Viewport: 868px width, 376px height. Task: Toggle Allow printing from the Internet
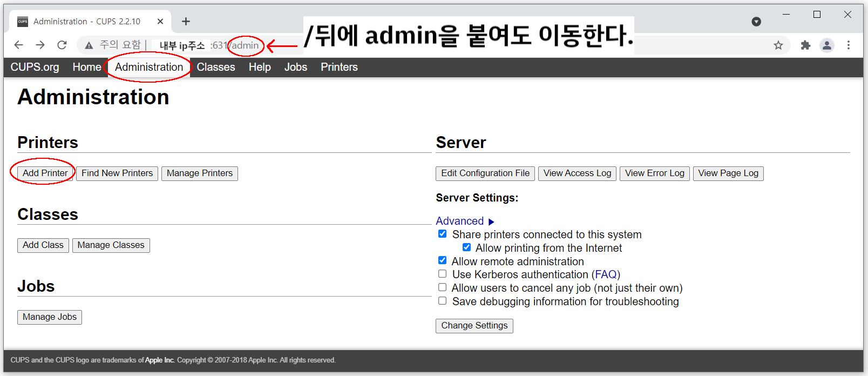click(x=466, y=247)
